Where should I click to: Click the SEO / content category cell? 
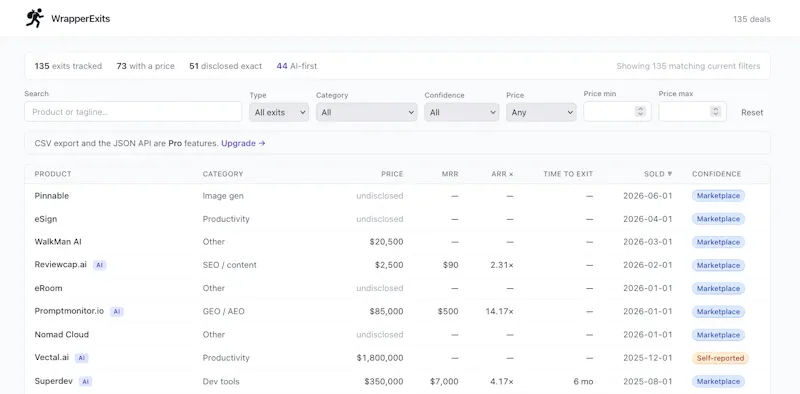tap(230, 265)
